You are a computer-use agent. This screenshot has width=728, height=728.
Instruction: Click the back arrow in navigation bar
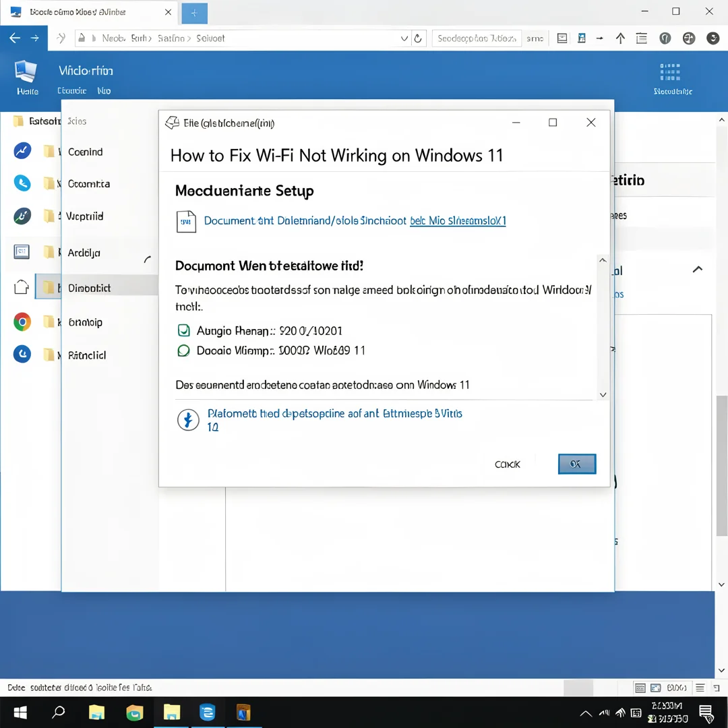(x=15, y=38)
